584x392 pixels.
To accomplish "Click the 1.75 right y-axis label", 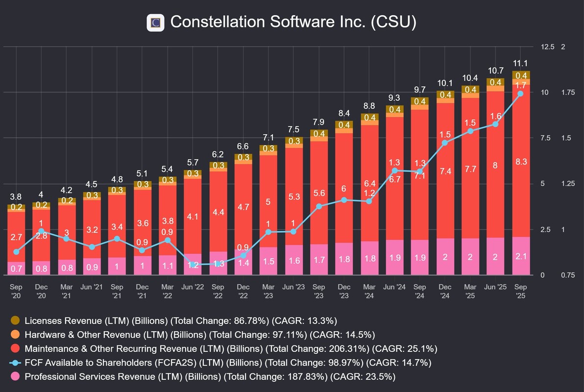I will point(568,93).
